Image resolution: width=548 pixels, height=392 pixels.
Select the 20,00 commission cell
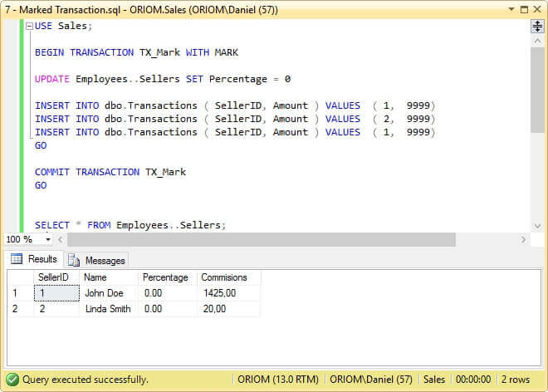click(x=229, y=309)
